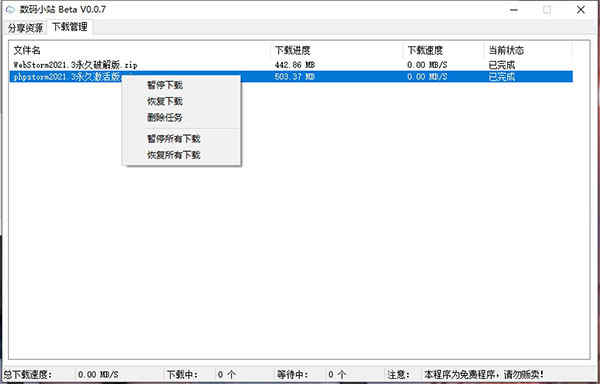This screenshot has height=384, width=600.
Task: Open the 下载管理 tab
Action: pos(70,27)
